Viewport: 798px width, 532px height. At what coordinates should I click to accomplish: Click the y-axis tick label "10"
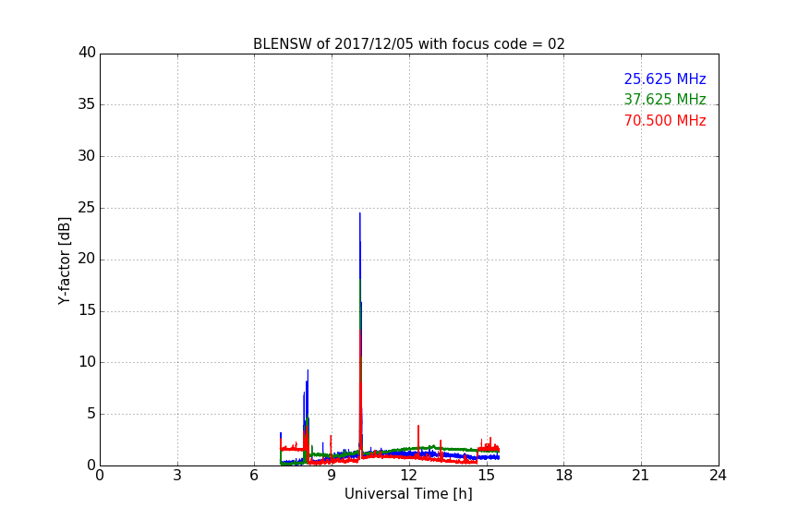[x=87, y=362]
